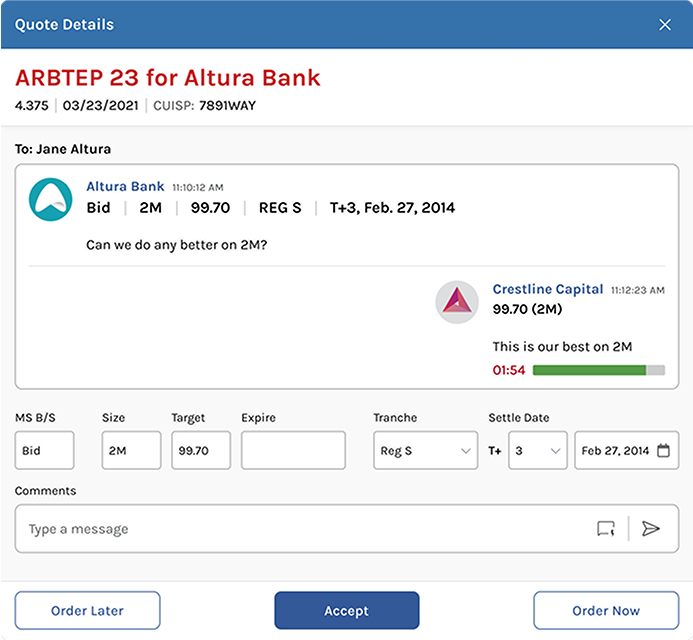Click the Settle Date Feb 27, 2014 field
Image resolution: width=693 pixels, height=640 pixels.
(x=615, y=451)
